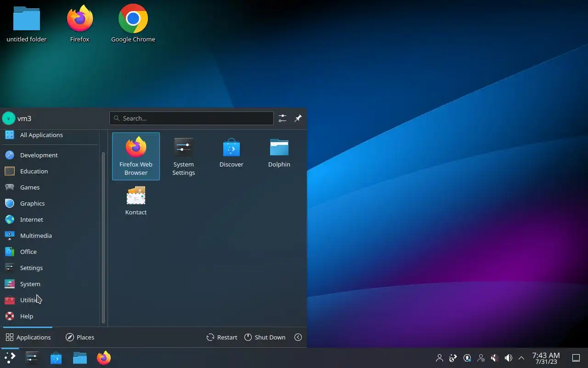Open the Utilities category
The image size is (588, 368).
click(50, 300)
